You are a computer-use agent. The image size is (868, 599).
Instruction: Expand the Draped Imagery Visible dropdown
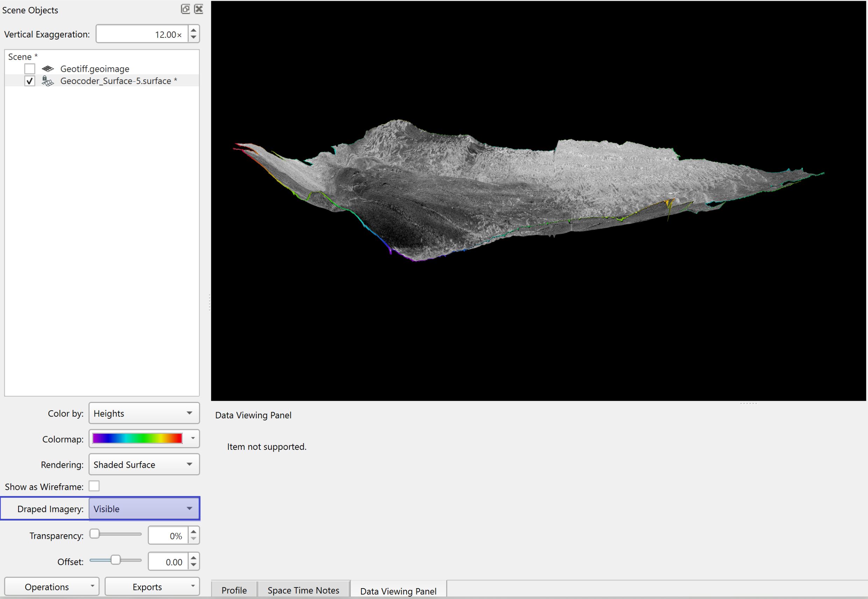point(144,509)
